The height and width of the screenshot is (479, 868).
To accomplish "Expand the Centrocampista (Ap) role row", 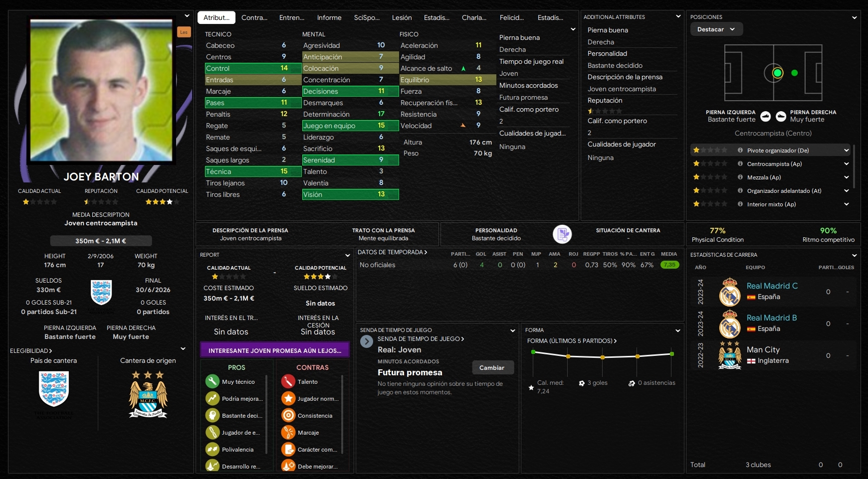I will click(x=847, y=163).
